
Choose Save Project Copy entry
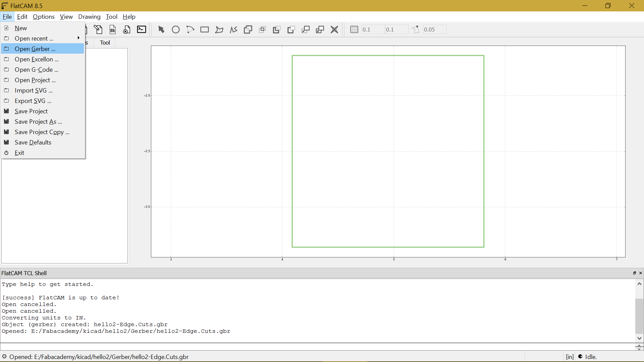pyautogui.click(x=43, y=132)
